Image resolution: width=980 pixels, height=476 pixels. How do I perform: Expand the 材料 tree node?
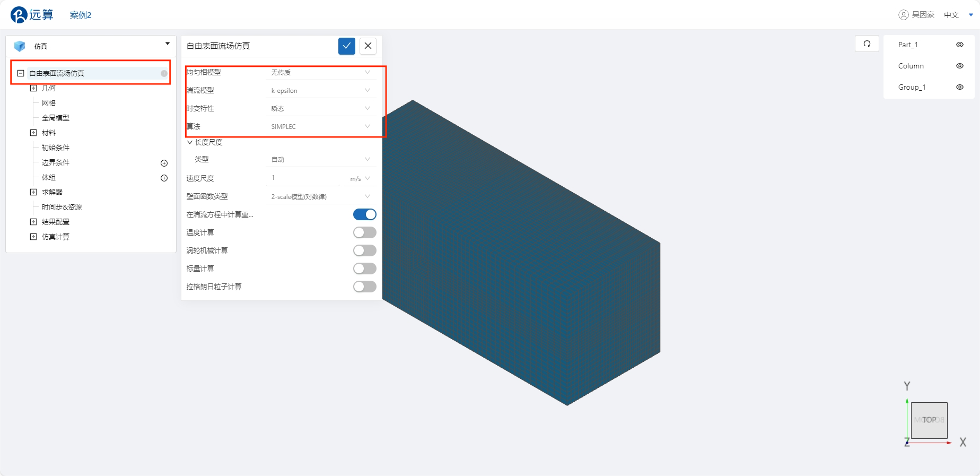(x=33, y=133)
